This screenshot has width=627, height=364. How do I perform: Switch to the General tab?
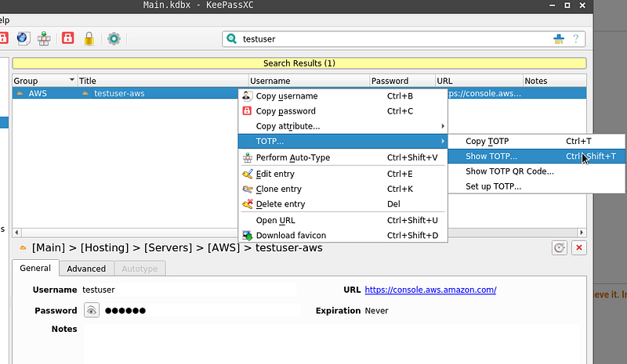(x=35, y=268)
